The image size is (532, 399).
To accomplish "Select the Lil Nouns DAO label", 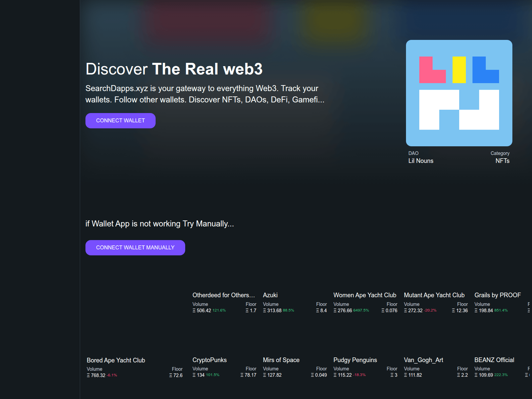I will (421, 161).
